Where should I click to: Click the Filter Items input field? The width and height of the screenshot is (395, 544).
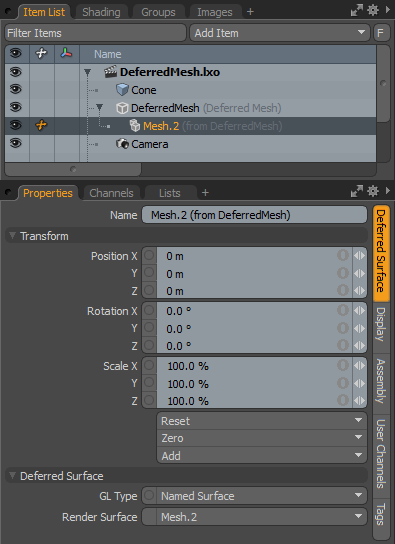click(95, 33)
